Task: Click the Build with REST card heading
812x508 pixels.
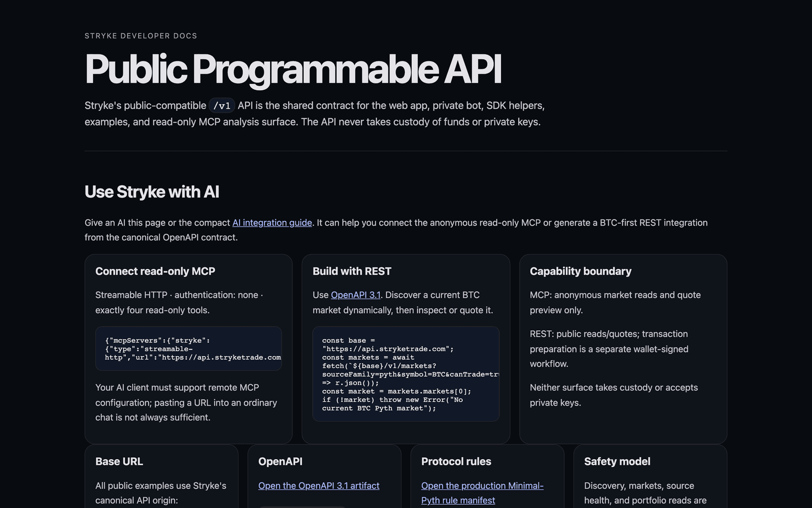Action: pos(352,271)
